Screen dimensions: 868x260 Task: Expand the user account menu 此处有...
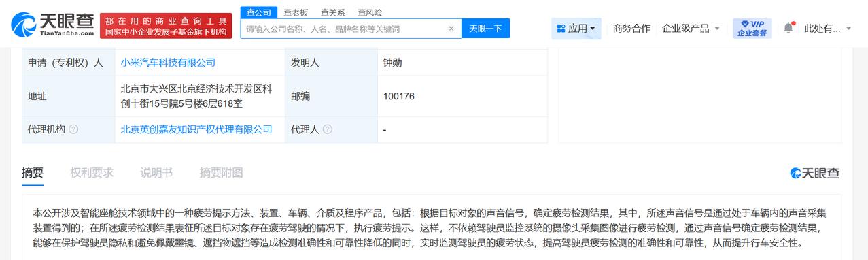pos(827,29)
